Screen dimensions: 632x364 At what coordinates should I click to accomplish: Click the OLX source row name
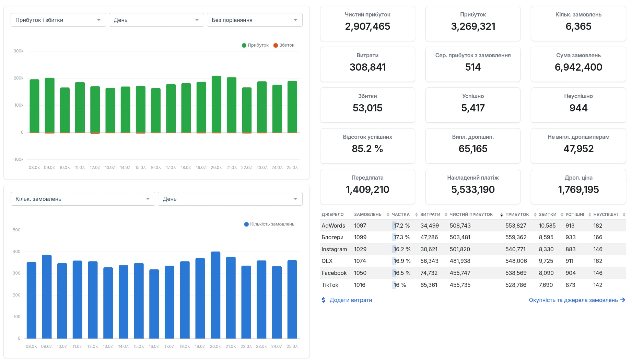(327, 261)
